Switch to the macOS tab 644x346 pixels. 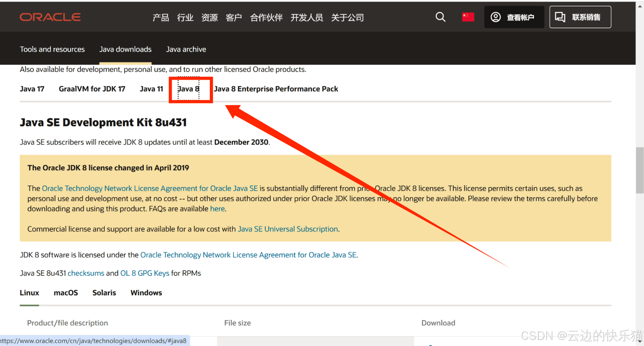tap(66, 293)
